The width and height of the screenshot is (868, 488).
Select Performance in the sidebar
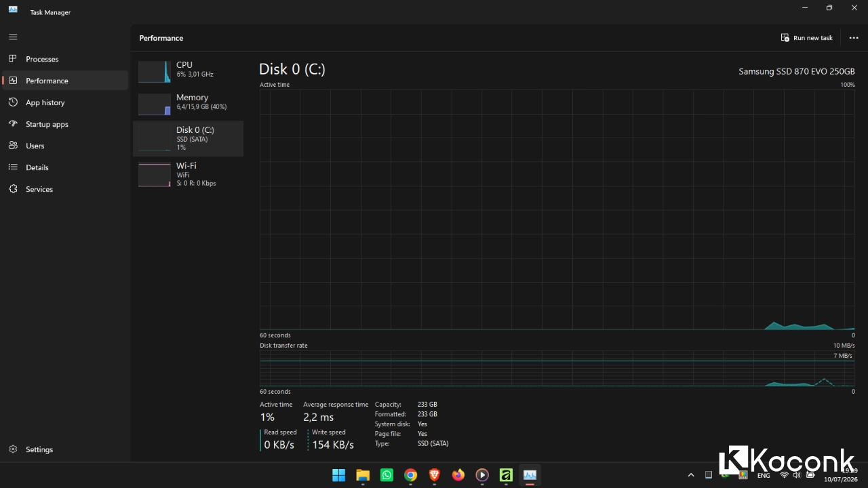[x=65, y=81]
